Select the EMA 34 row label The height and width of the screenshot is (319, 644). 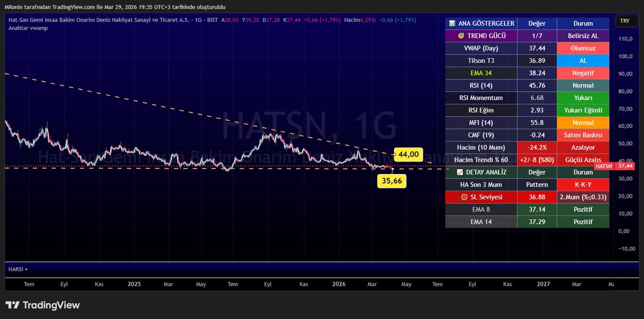coord(481,73)
